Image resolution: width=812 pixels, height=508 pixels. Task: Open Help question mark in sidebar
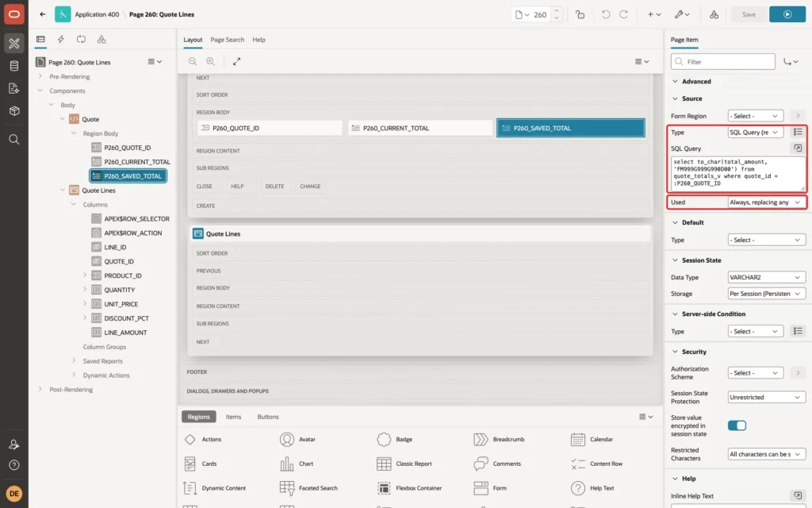pos(14,465)
